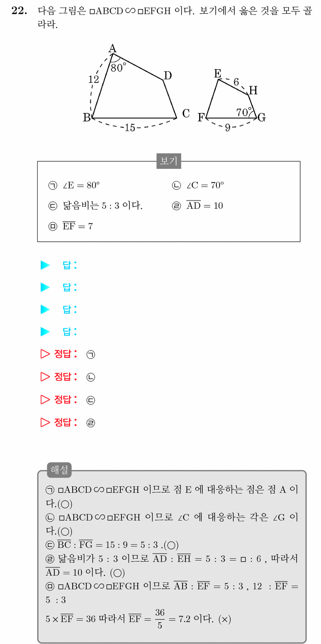
Task: Click red triangle beside 정답 ㉡
Action: tap(45, 377)
